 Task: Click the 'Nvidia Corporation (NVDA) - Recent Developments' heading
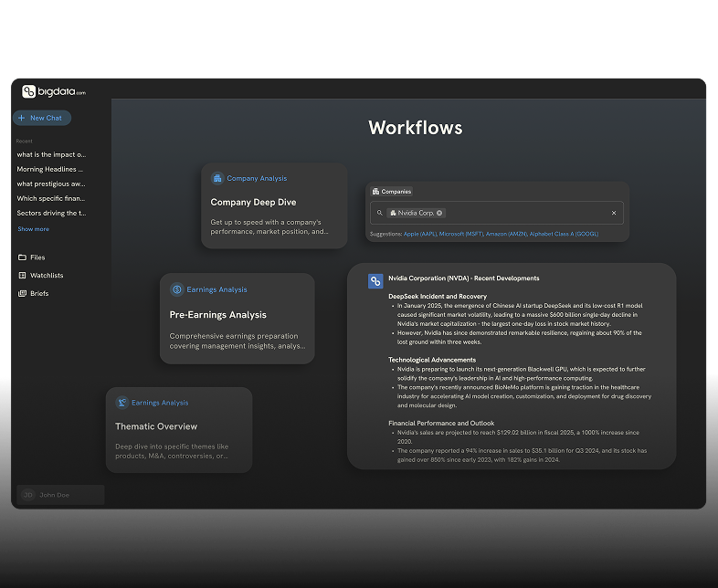click(464, 278)
